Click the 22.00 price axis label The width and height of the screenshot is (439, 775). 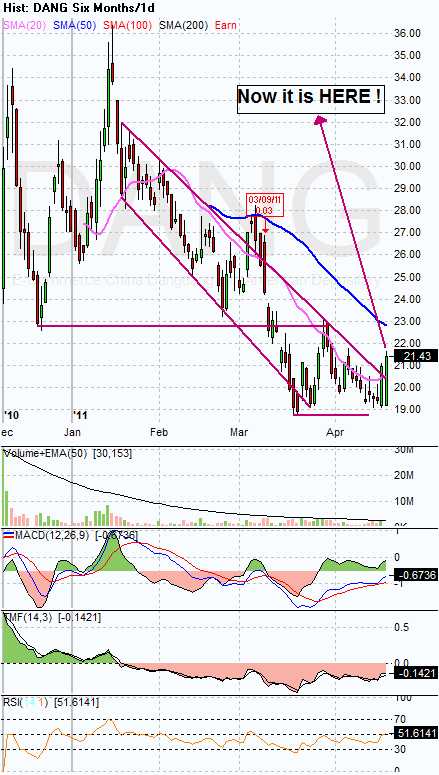tap(406, 343)
